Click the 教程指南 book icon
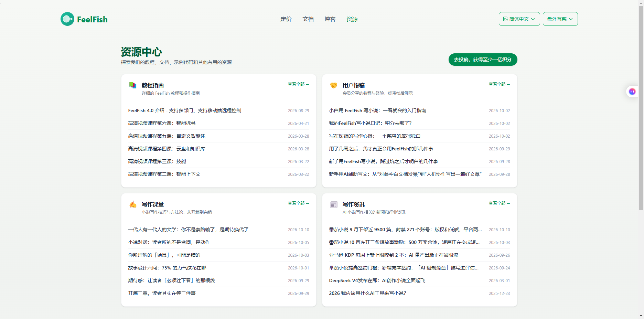The width and height of the screenshot is (644, 319). [133, 85]
